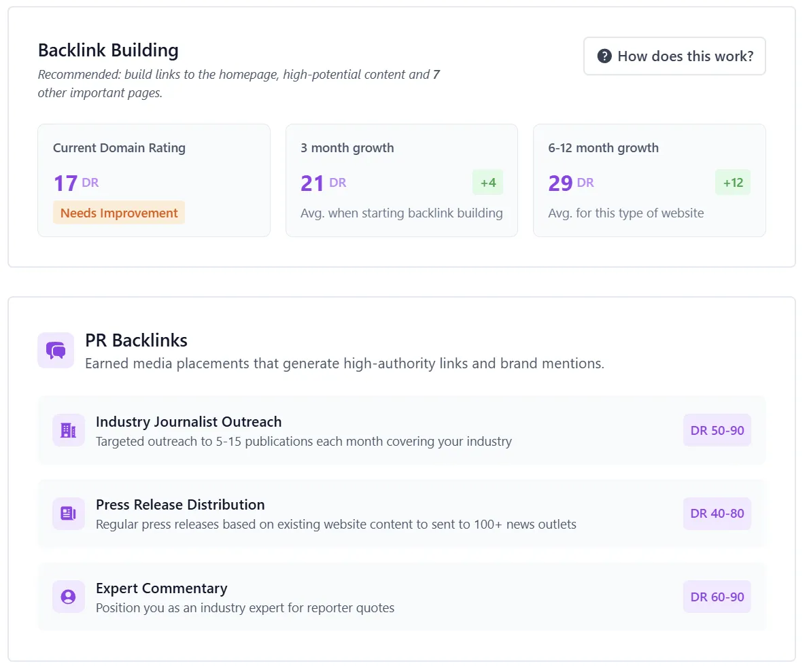Screen dimensions: 809x672
Task: Click the Current Domain Rating card label
Action: pos(119,148)
